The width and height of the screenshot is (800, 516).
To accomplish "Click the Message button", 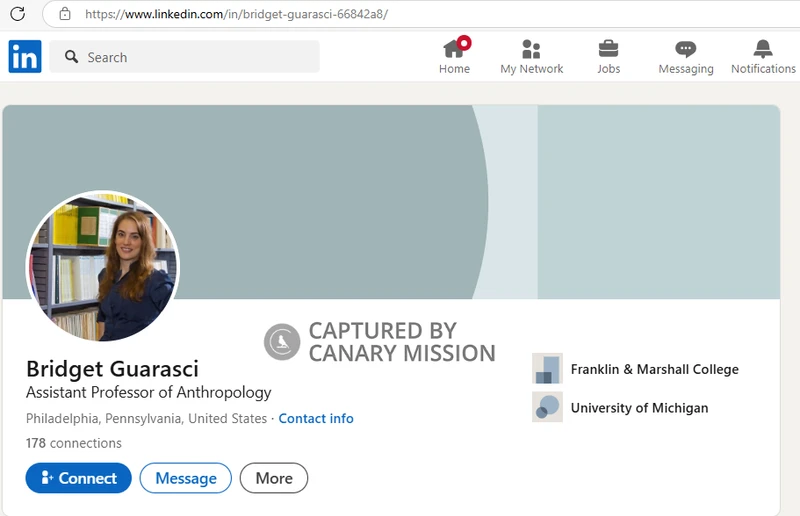I will click(x=186, y=478).
